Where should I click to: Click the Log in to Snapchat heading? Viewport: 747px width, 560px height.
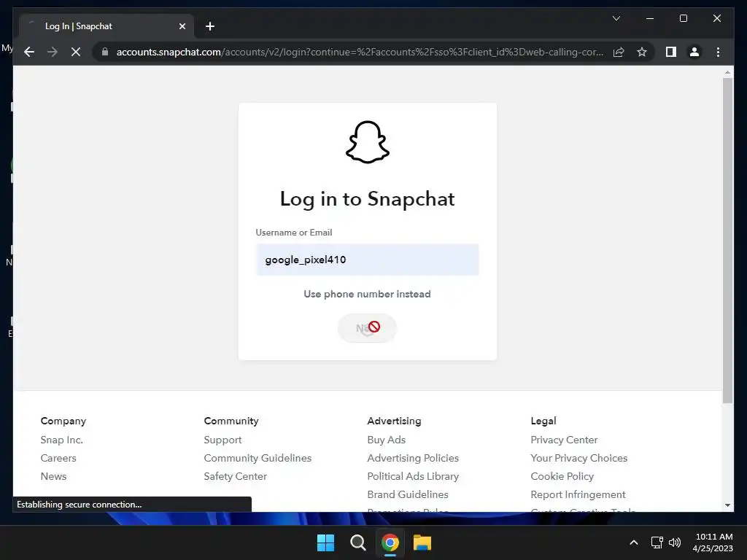(368, 199)
